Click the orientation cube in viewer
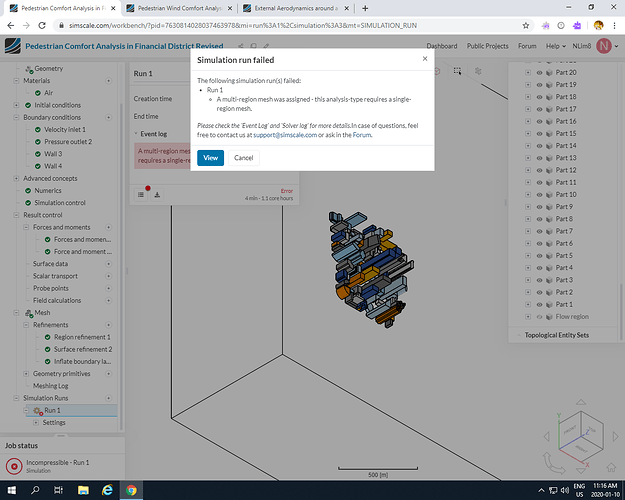The image size is (625, 500). click(581, 435)
